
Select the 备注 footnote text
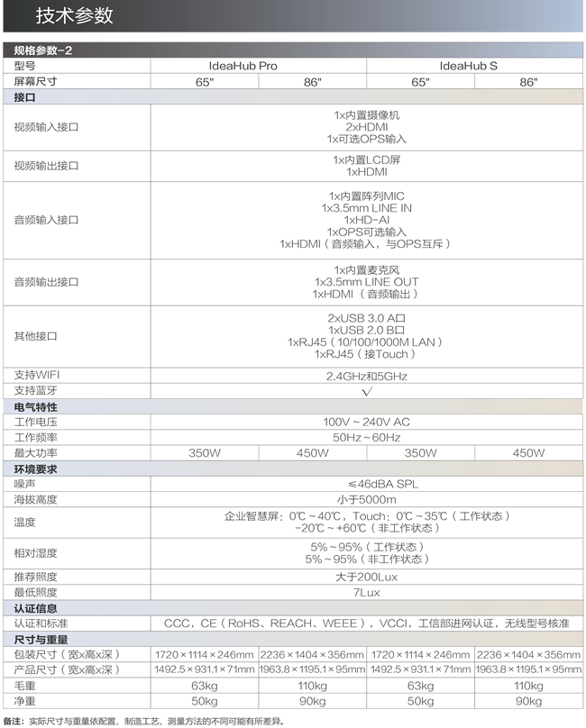click(143, 721)
